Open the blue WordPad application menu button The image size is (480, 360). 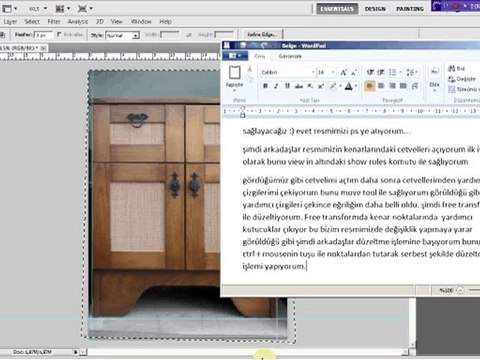235,56
